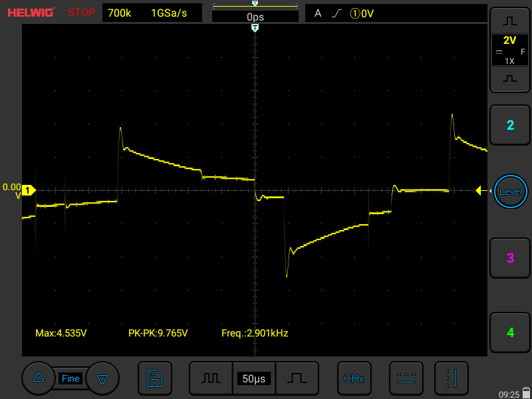Click the yellow trigger level arrow on right edge
This screenshot has height=399, width=532.
pos(481,191)
